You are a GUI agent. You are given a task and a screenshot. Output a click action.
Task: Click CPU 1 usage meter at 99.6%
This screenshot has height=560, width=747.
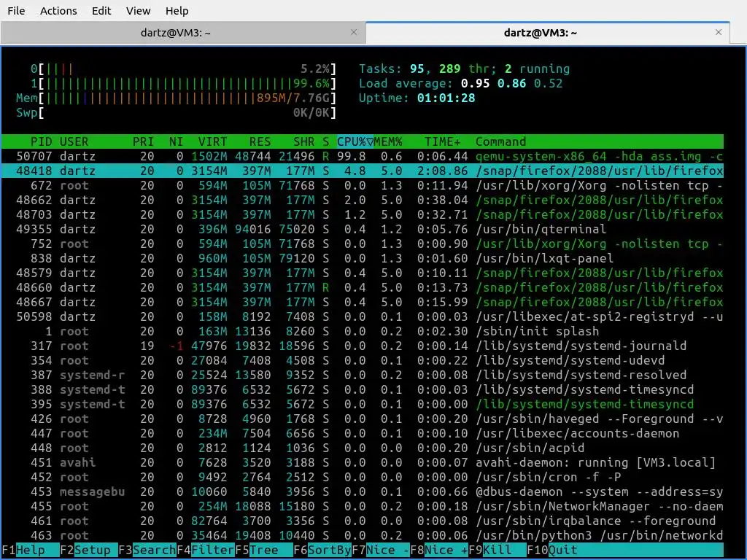[183, 83]
